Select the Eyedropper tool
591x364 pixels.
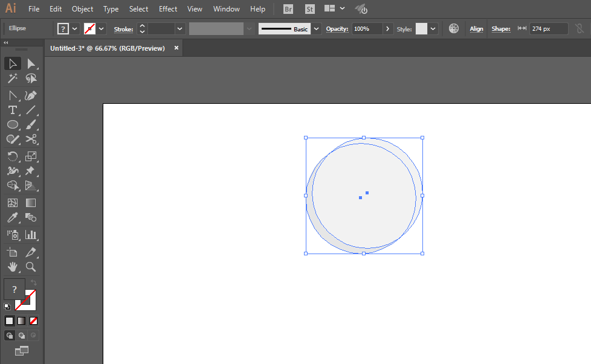pyautogui.click(x=13, y=217)
